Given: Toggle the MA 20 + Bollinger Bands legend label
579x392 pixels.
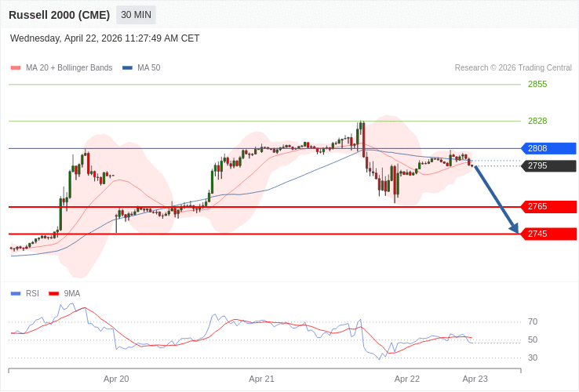Looking at the screenshot, I should pos(69,68).
